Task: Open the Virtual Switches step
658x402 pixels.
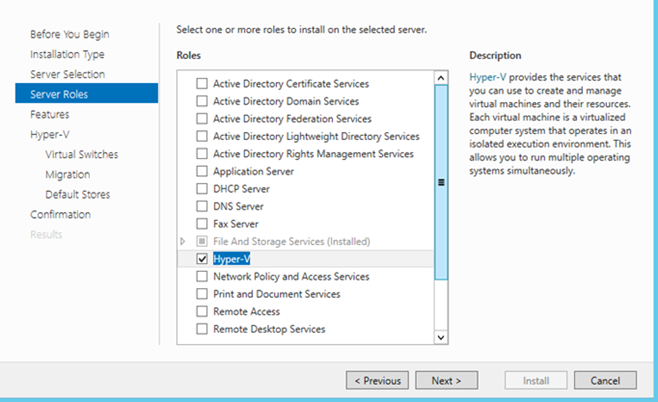Action: (81, 154)
